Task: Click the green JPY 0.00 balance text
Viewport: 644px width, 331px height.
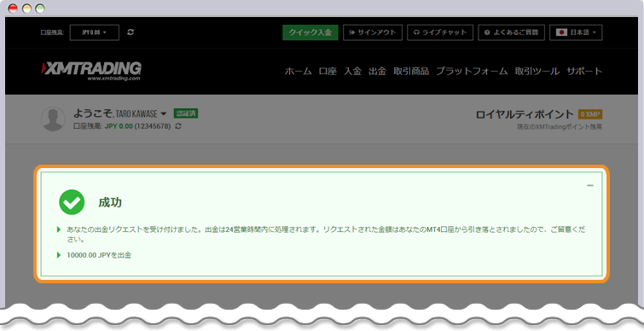Action: point(119,126)
